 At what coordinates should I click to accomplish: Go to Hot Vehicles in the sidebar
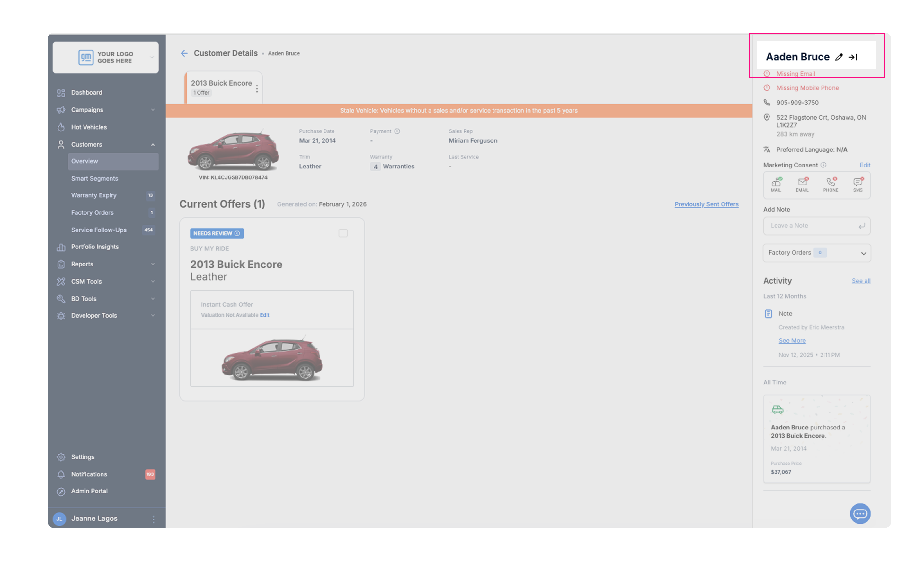point(89,127)
